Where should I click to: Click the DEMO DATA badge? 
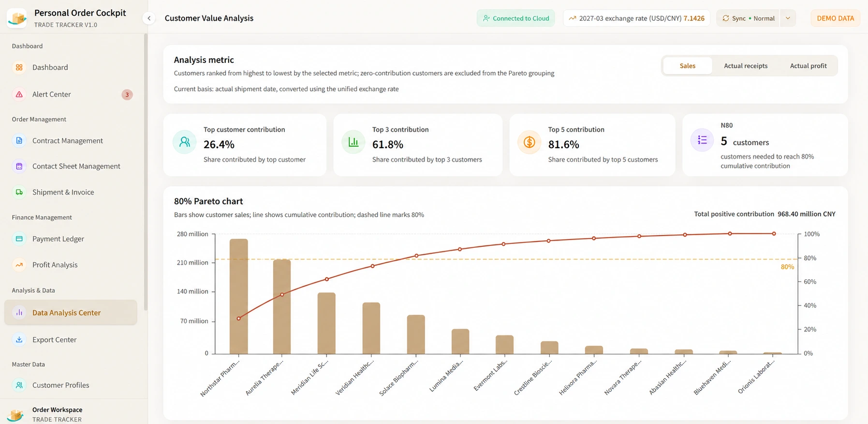(x=835, y=18)
